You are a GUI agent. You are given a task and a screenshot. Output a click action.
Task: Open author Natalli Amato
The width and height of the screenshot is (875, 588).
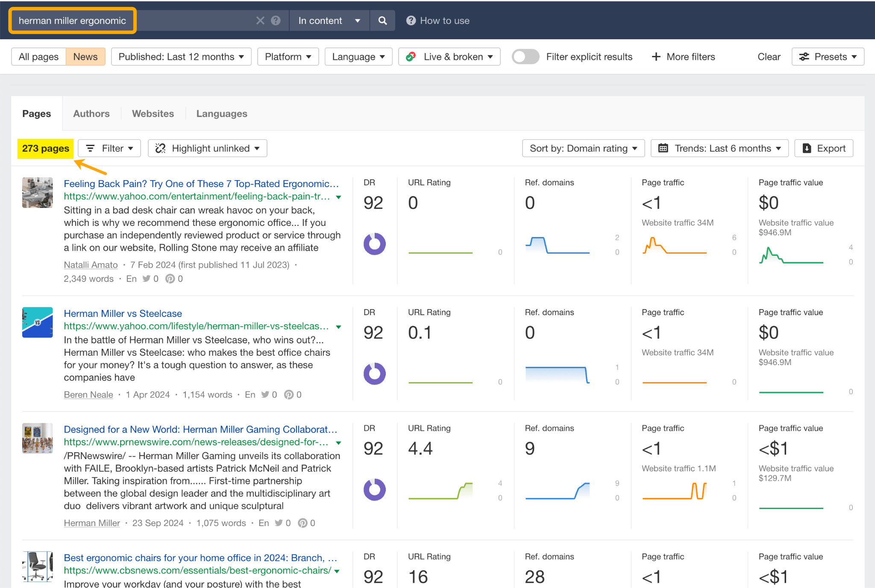point(91,265)
